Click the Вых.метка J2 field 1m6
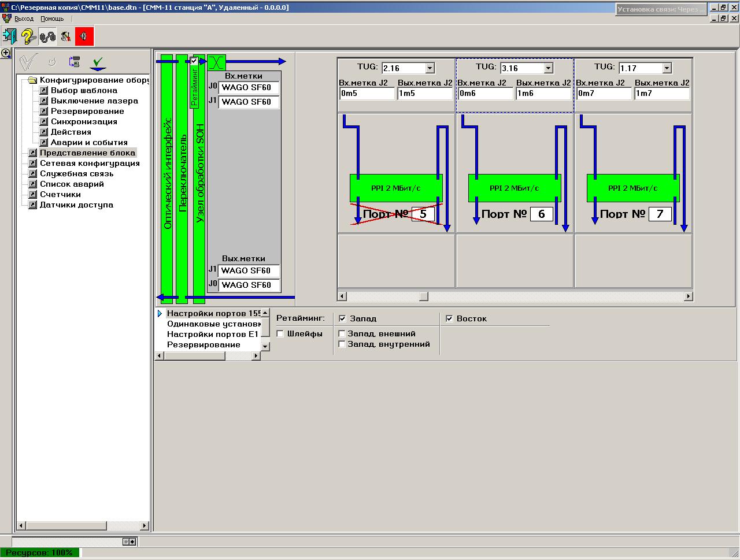Viewport: 740px width, 560px height. coord(543,94)
